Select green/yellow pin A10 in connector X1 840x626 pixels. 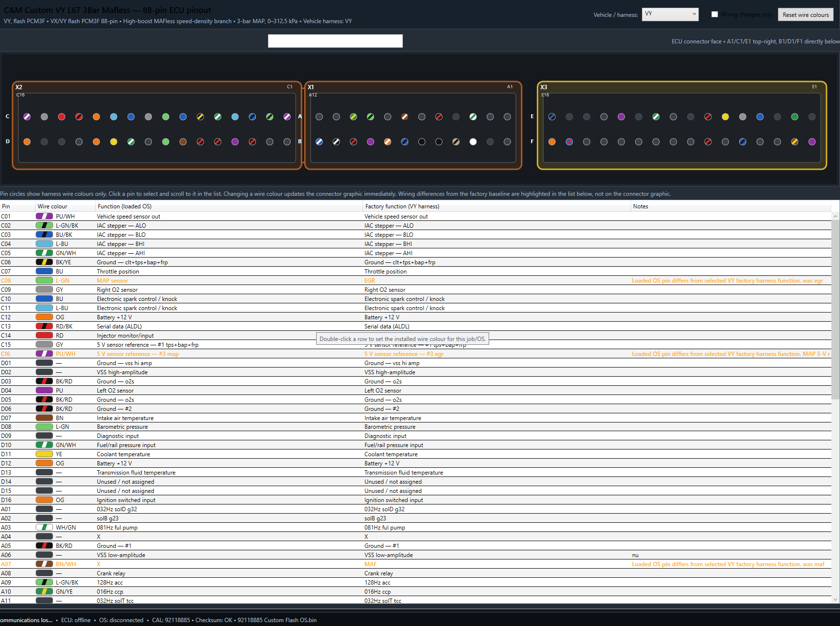coord(354,117)
